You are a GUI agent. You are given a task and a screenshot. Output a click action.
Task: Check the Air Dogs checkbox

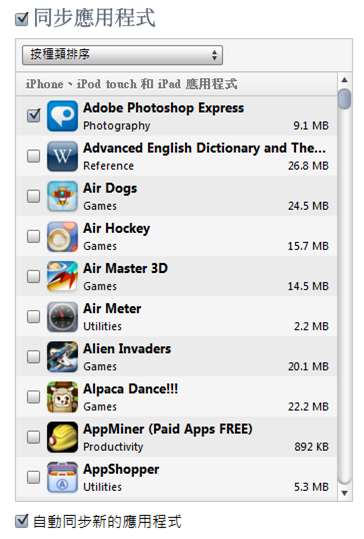tap(33, 196)
